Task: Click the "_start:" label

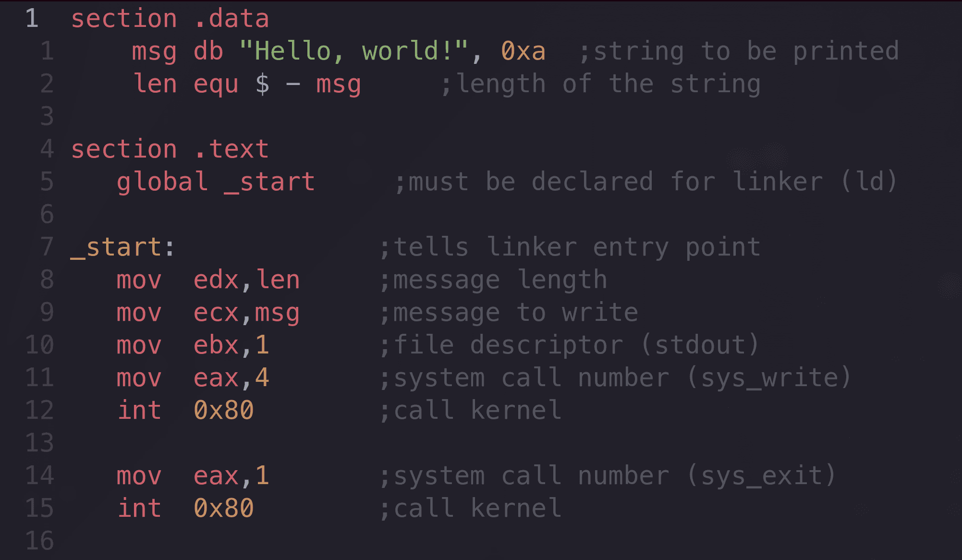Action: pyautogui.click(x=123, y=247)
